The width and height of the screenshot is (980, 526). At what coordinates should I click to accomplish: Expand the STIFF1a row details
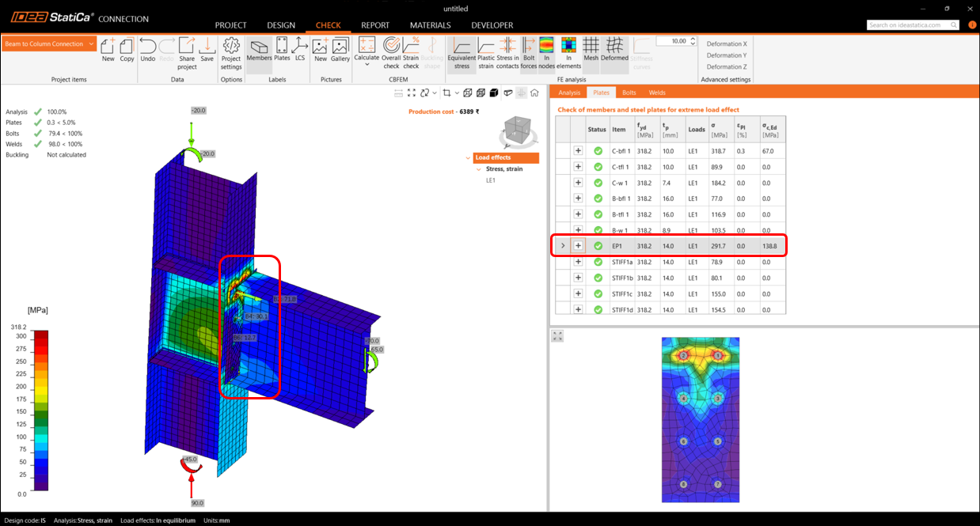click(x=578, y=261)
